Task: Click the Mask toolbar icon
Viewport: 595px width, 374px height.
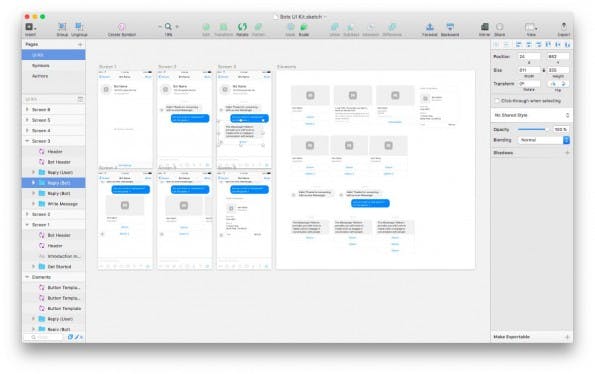Action: (290, 27)
